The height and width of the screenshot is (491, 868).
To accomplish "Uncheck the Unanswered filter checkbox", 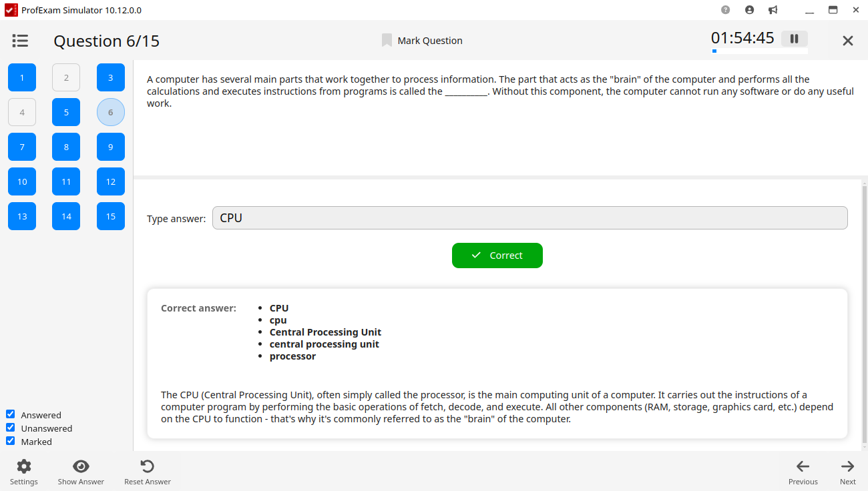I will (x=11, y=428).
